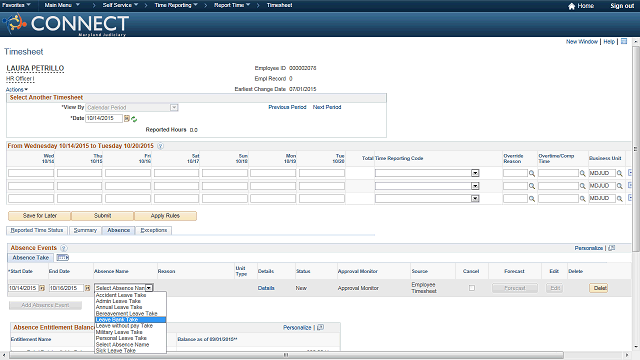
Task: Click the Show All Columns icon beside Absence Take
Action: point(62,258)
